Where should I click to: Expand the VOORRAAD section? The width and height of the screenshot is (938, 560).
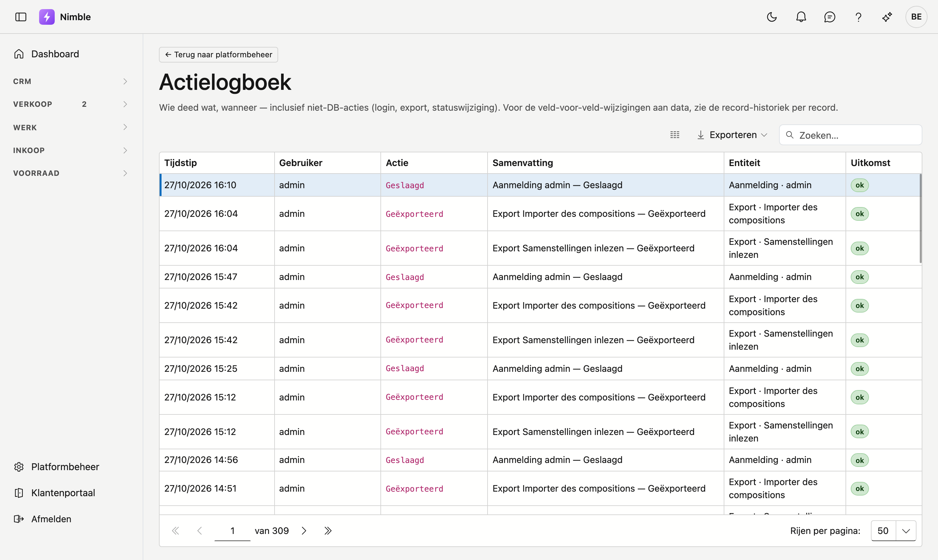tap(71, 173)
